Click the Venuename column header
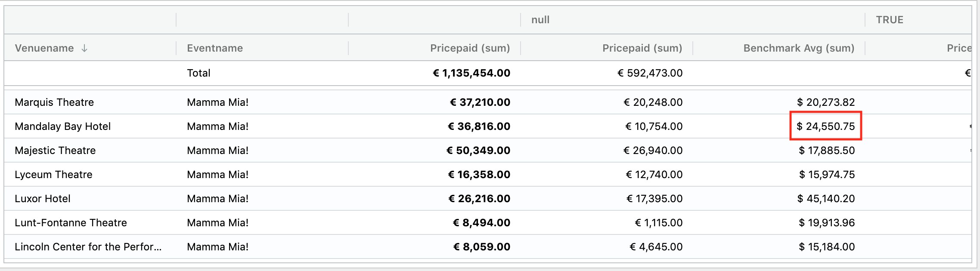980x271 pixels. 44,48
